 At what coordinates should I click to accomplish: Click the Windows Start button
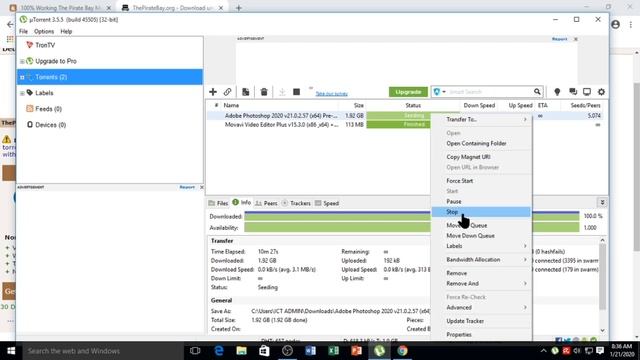(x=11, y=351)
